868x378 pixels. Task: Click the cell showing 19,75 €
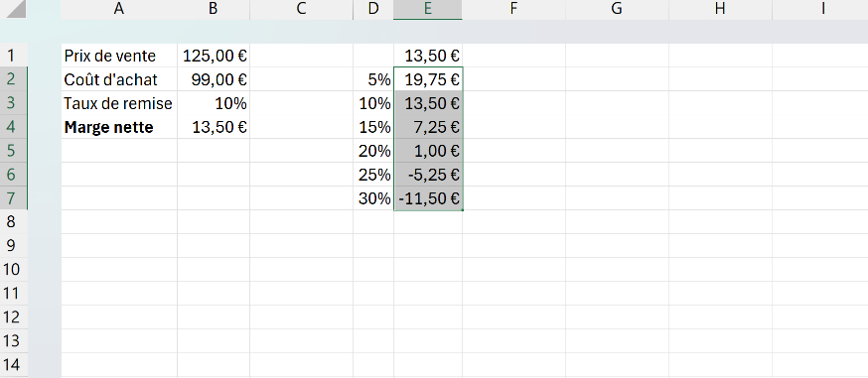pos(428,79)
